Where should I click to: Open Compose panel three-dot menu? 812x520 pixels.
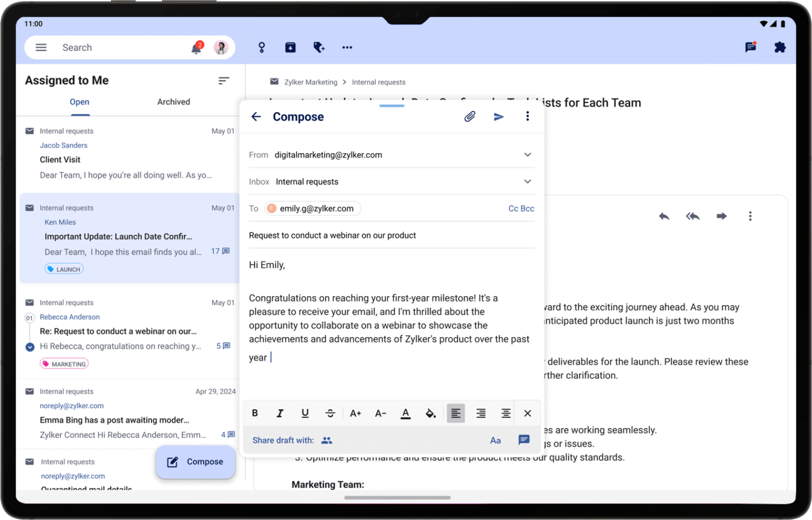click(x=527, y=116)
